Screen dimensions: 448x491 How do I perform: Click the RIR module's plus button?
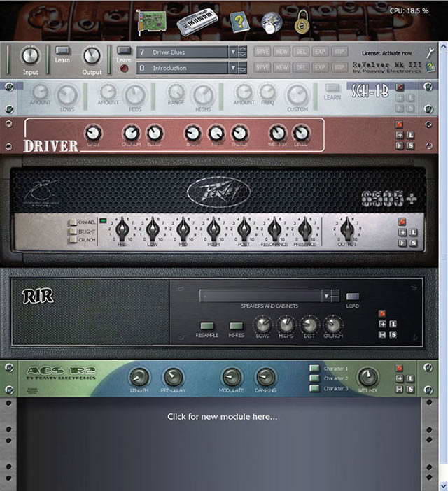coord(382,324)
